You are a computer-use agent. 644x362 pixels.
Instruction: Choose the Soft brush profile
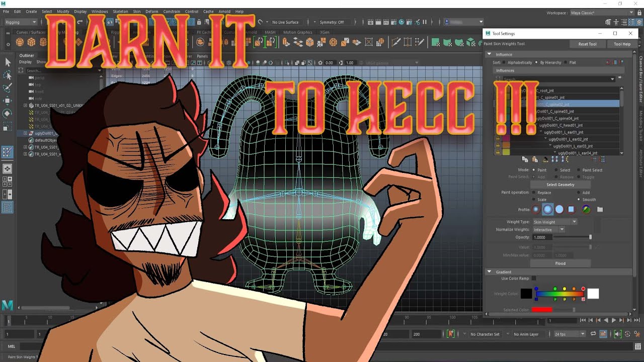pyautogui.click(x=548, y=209)
